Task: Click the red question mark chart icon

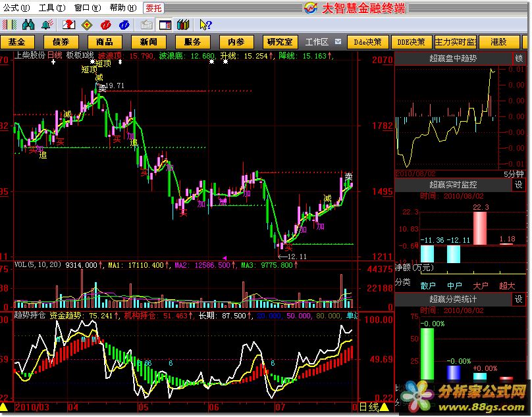Action: [x=69, y=25]
